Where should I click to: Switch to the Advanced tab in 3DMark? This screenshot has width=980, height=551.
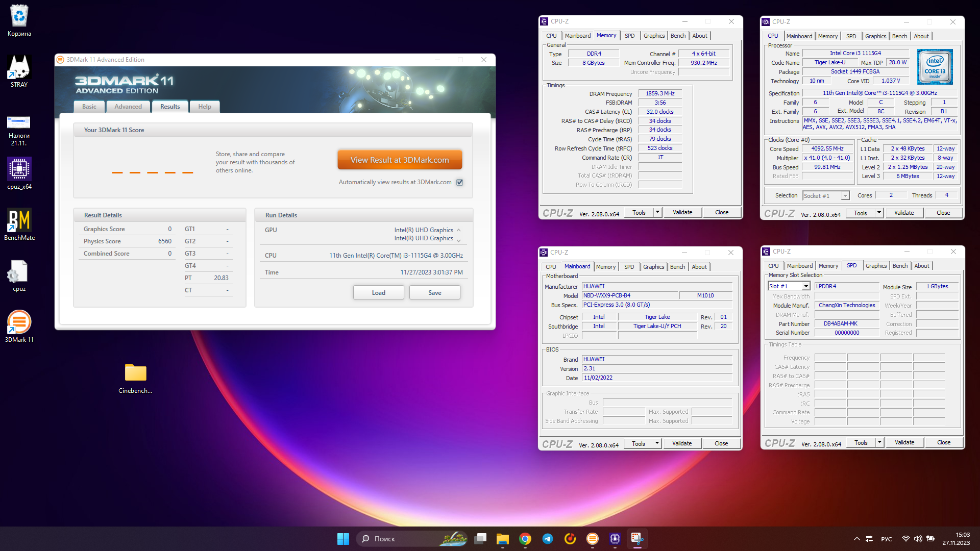pos(128,107)
